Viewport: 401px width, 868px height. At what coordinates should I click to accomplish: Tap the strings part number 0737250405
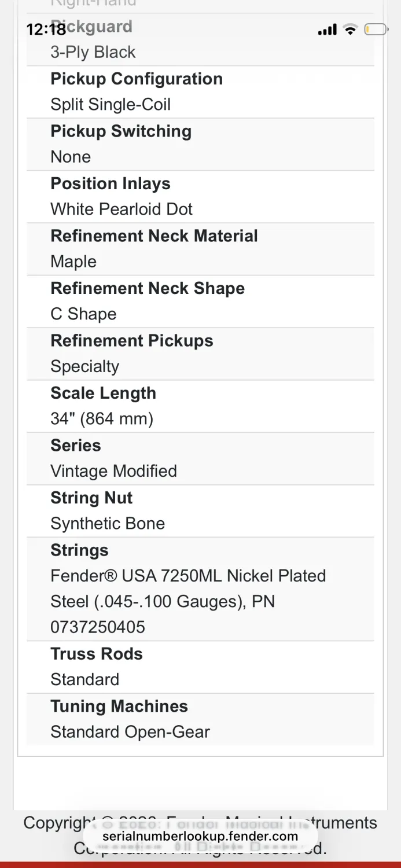pyautogui.click(x=98, y=627)
